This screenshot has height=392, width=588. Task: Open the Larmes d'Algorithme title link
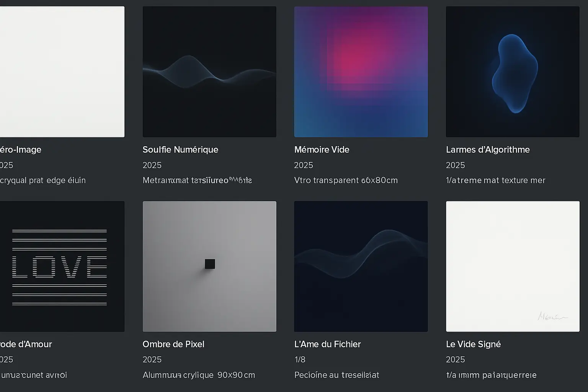[x=488, y=150]
